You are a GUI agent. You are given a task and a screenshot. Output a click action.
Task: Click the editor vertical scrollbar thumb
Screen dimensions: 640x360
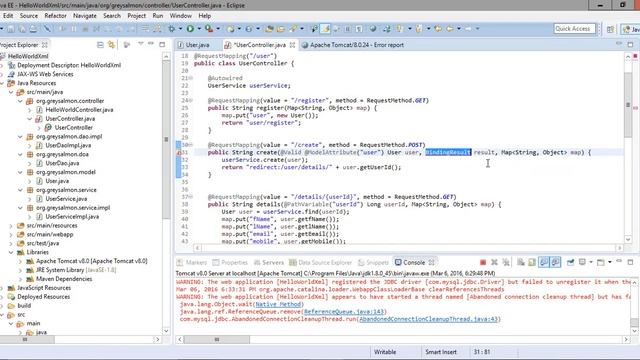click(x=628, y=105)
